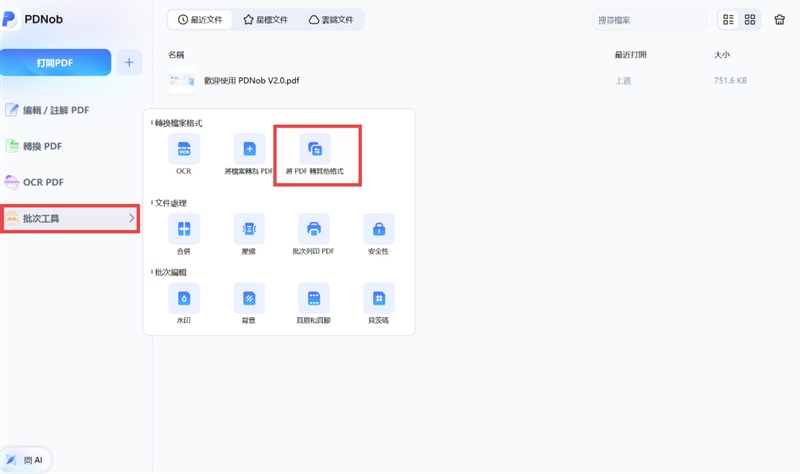Select 批次列印 PDF printer icon

314,229
